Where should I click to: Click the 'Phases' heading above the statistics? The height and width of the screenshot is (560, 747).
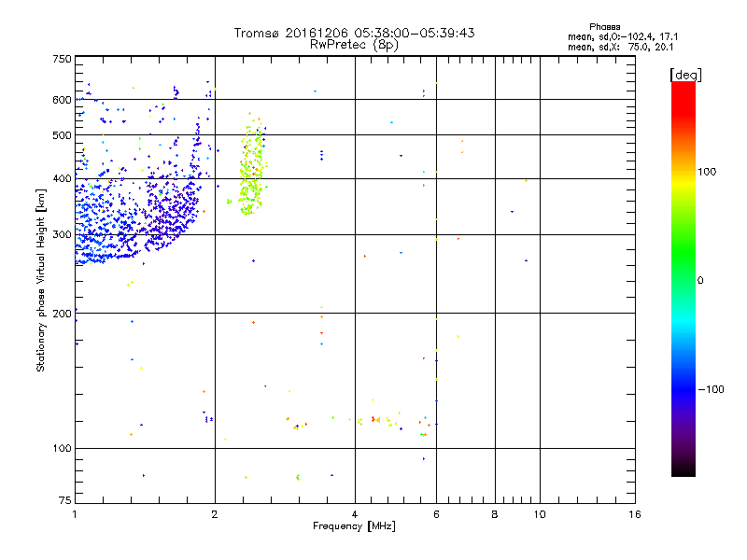click(604, 27)
